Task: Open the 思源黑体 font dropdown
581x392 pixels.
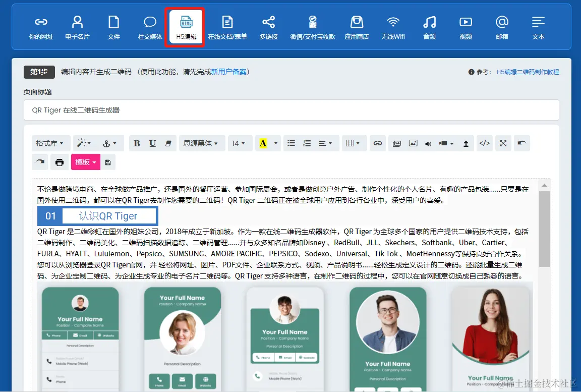Action: [x=202, y=143]
